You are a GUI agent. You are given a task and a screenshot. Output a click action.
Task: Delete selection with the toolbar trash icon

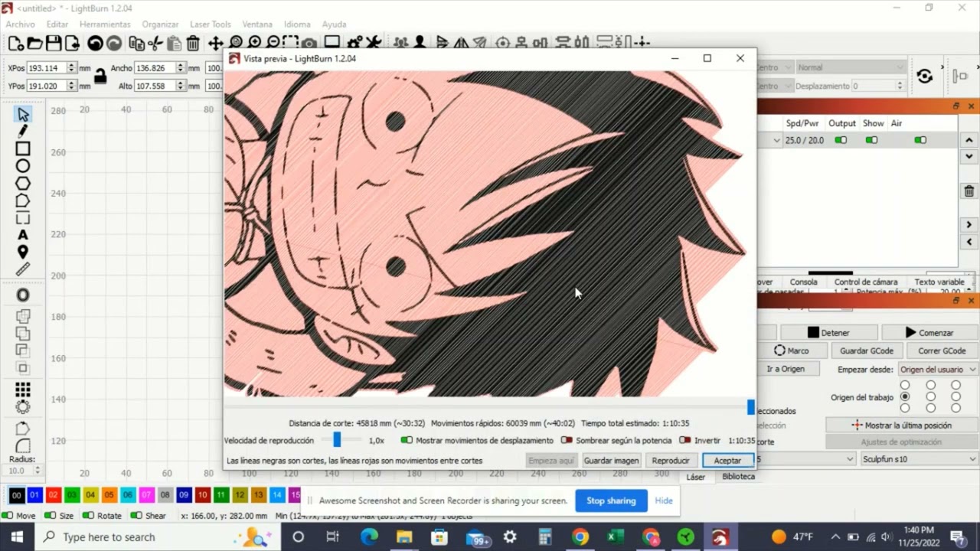193,44
